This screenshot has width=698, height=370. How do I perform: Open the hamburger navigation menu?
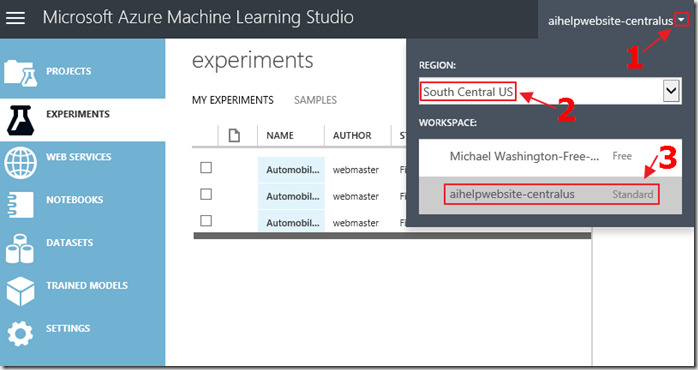point(15,18)
